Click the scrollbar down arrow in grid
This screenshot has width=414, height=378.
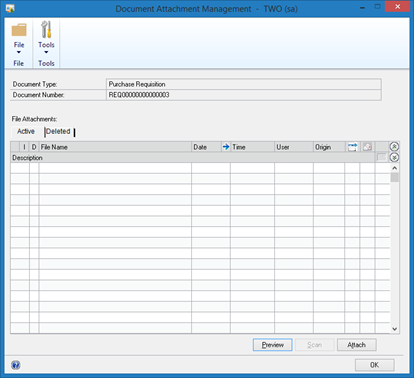(x=395, y=329)
